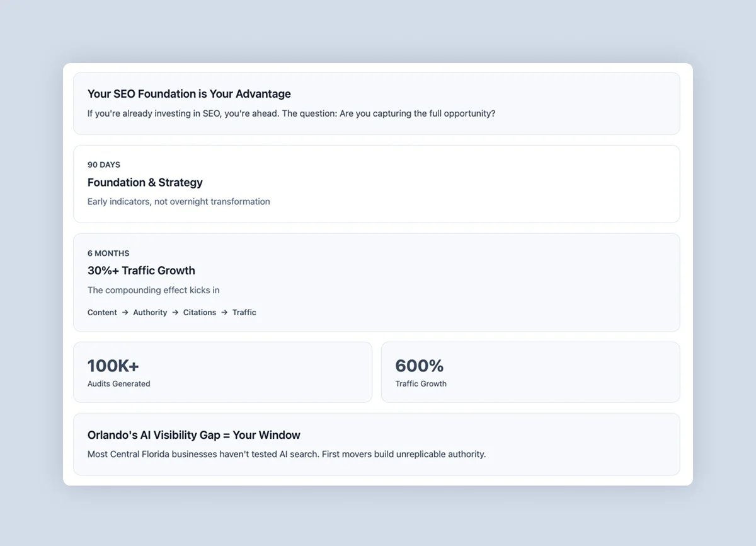Click "Early indicators, not overnight transformation" text
Viewport: 756px width, 546px height.
pyautogui.click(x=178, y=202)
